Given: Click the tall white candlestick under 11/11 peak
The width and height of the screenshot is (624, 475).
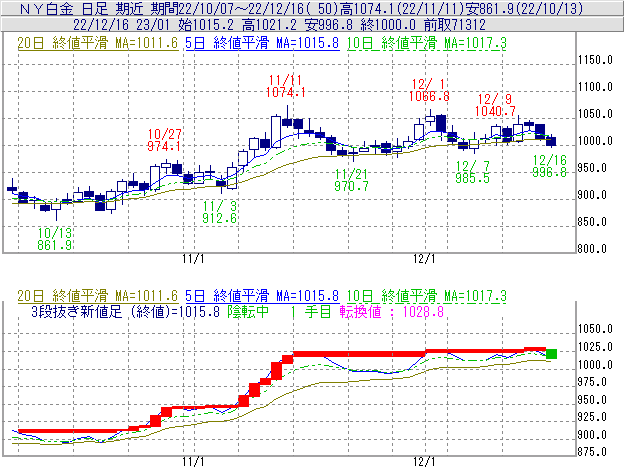Looking at the screenshot, I should coord(276,132).
